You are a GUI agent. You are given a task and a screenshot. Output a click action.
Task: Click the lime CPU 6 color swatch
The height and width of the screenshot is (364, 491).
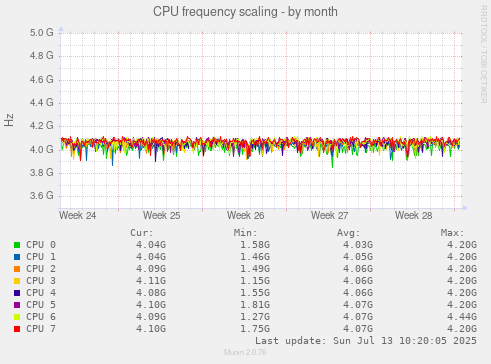click(17, 317)
